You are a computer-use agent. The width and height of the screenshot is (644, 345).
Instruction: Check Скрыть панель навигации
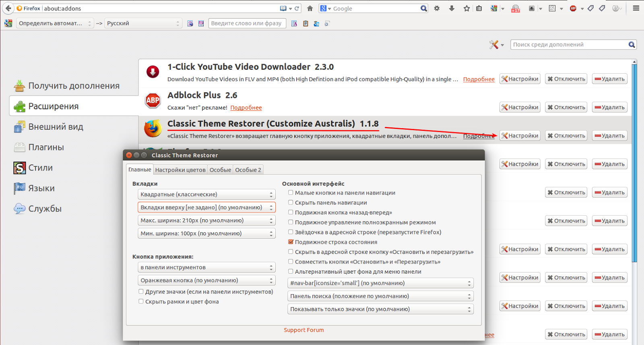click(x=291, y=202)
